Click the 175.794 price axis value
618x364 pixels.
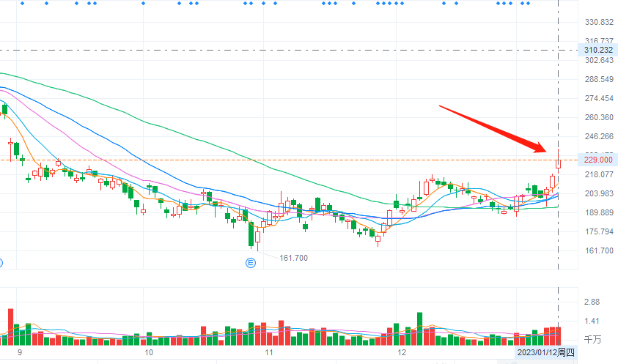pos(599,231)
